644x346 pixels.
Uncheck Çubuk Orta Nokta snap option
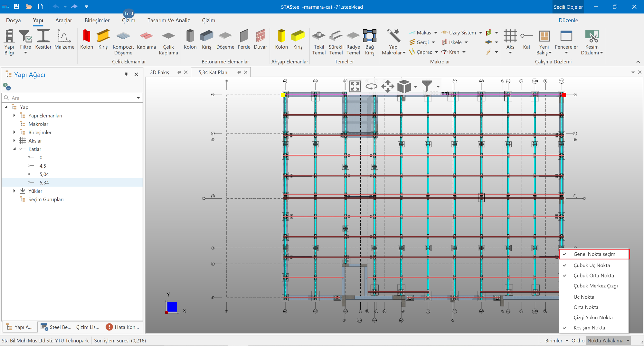(593, 276)
